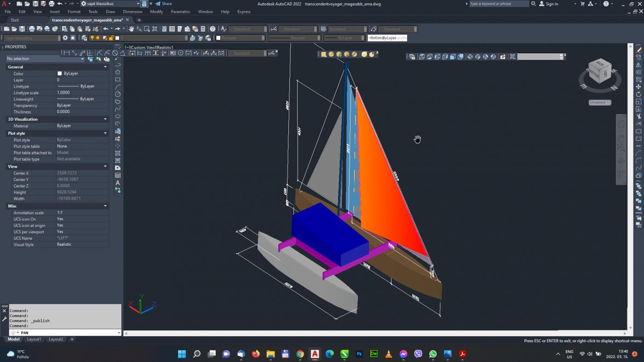Click the Pan hand tool icon

click(x=131, y=29)
